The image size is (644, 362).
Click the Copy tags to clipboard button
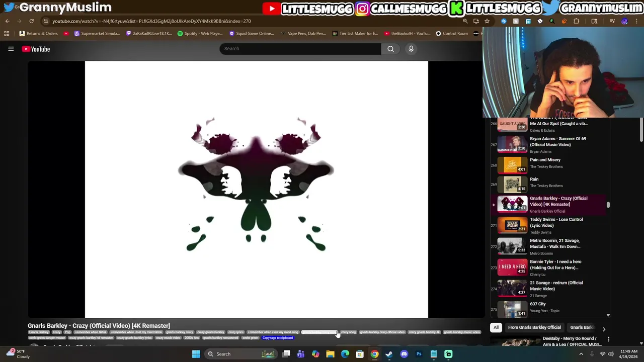(277, 338)
